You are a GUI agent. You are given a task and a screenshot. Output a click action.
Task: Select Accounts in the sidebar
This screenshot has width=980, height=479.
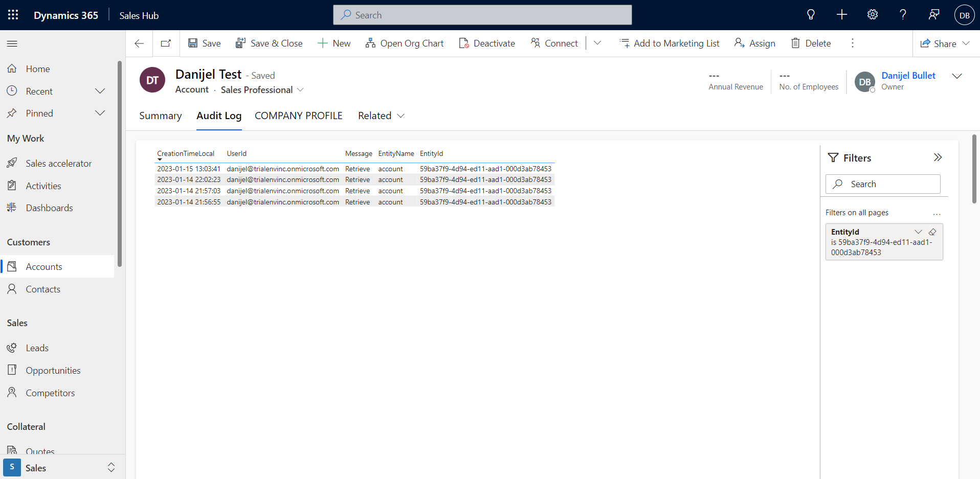coord(57,266)
